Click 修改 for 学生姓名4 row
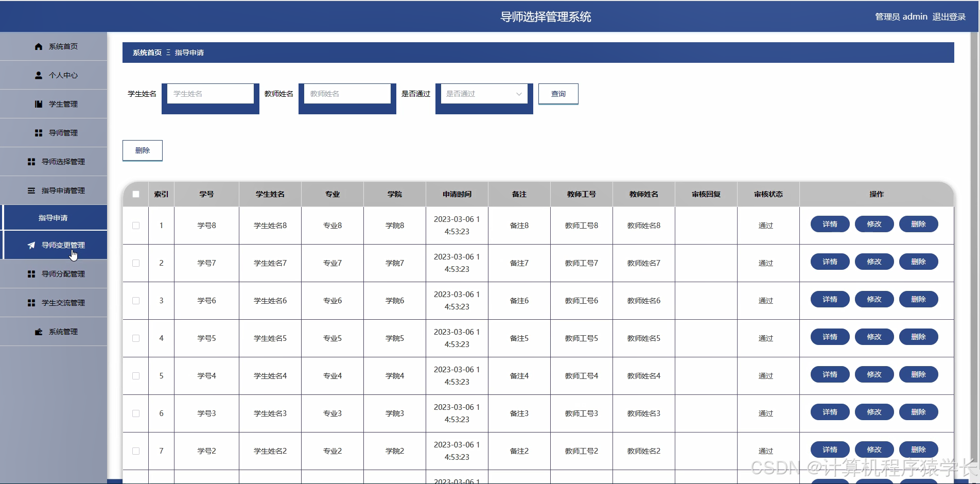The height and width of the screenshot is (484, 980). click(874, 374)
